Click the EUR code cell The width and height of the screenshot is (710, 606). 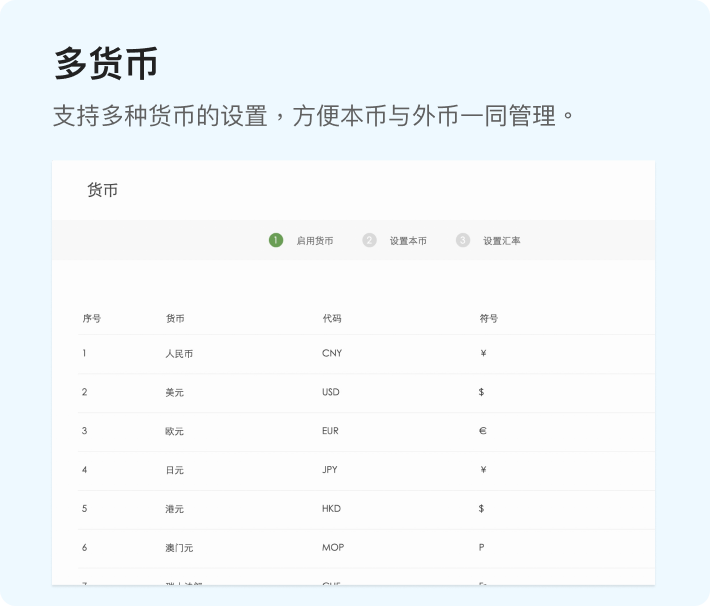pyautogui.click(x=330, y=431)
